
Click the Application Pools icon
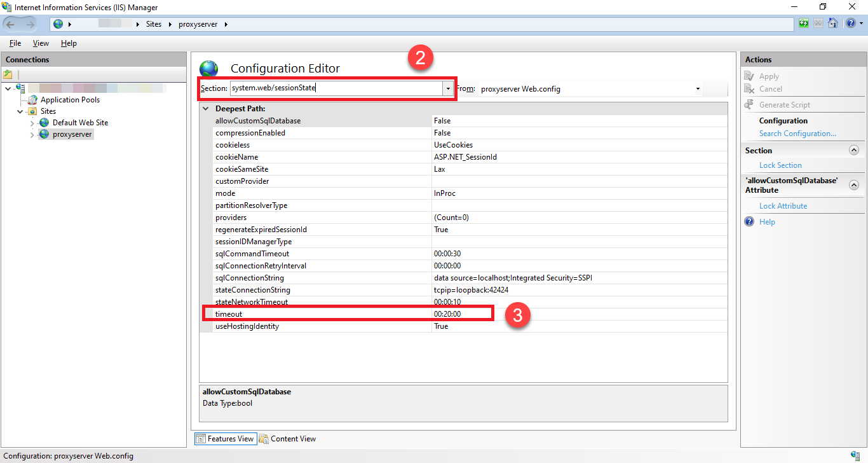(32, 100)
